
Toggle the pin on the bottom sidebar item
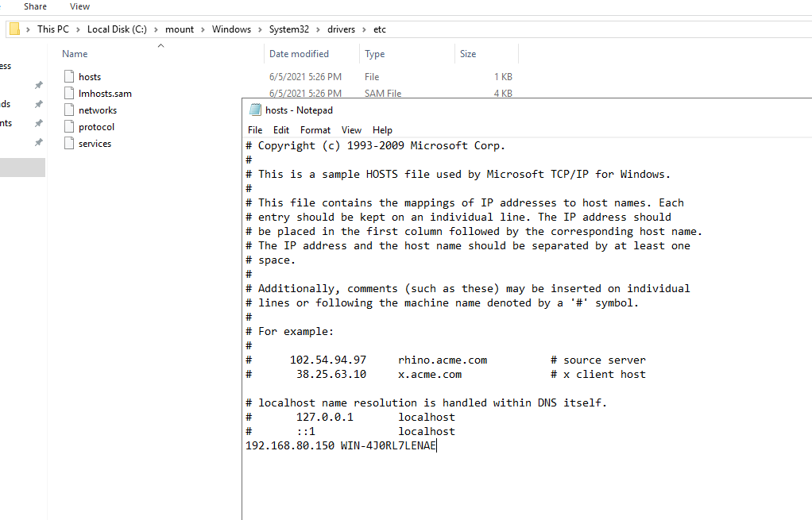(x=37, y=141)
